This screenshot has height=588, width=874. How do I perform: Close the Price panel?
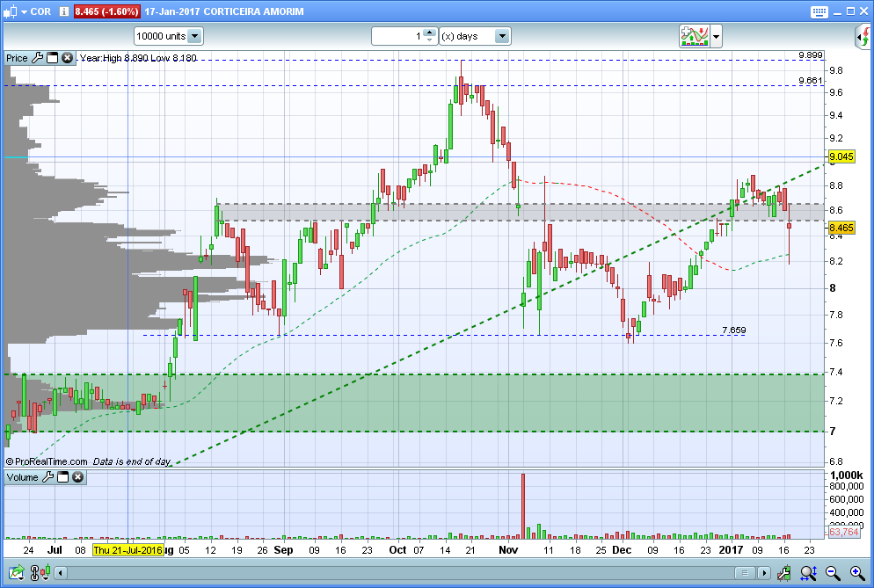click(x=67, y=58)
